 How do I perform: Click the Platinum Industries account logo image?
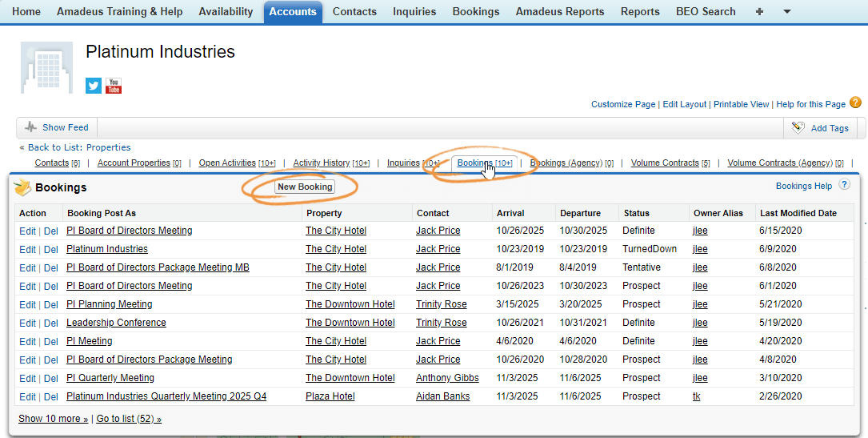46,67
